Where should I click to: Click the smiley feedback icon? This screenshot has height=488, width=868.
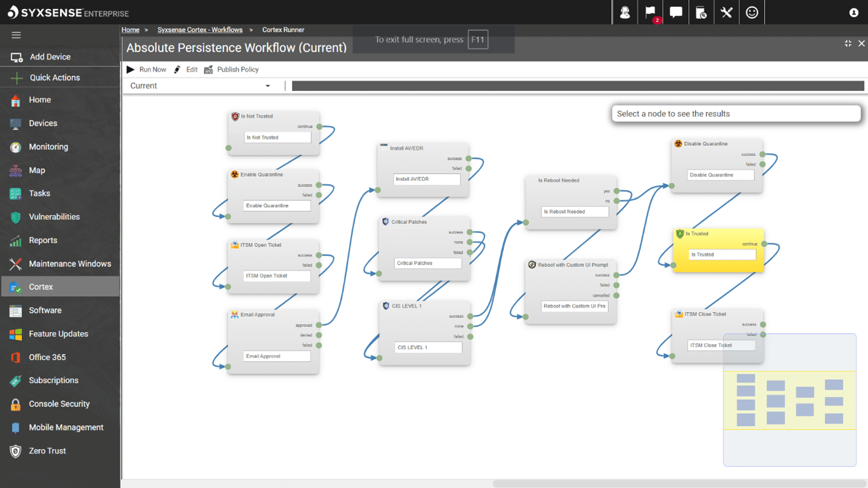click(752, 12)
